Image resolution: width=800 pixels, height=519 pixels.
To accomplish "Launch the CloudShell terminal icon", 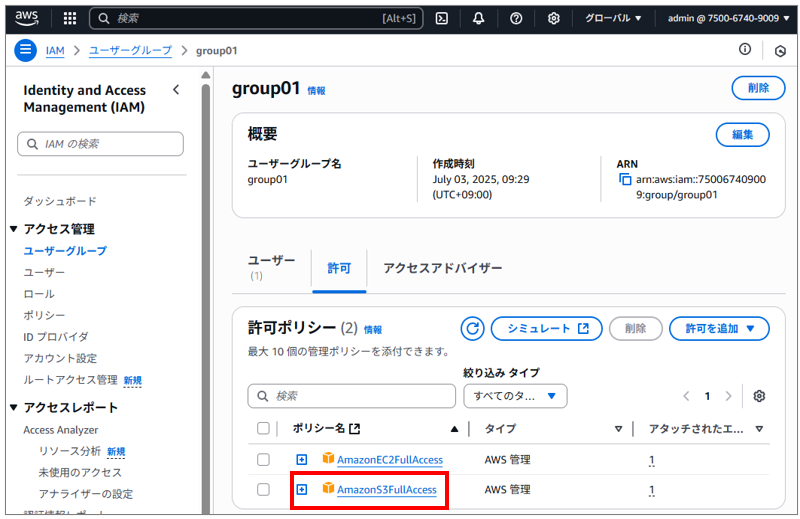I will pyautogui.click(x=442, y=18).
